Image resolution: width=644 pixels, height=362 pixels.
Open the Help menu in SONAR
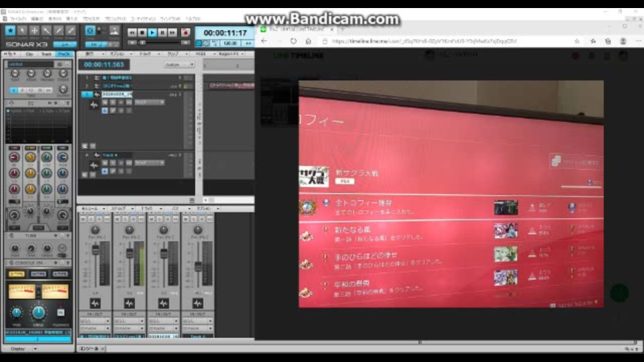pyautogui.click(x=193, y=19)
